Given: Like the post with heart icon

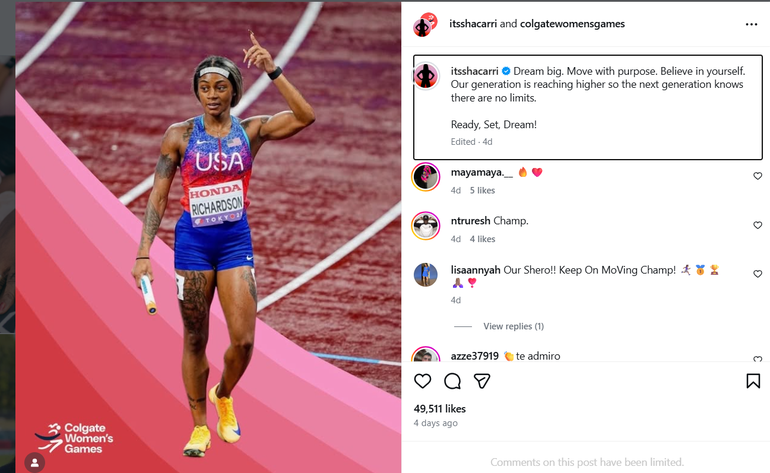Looking at the screenshot, I should pyautogui.click(x=422, y=381).
